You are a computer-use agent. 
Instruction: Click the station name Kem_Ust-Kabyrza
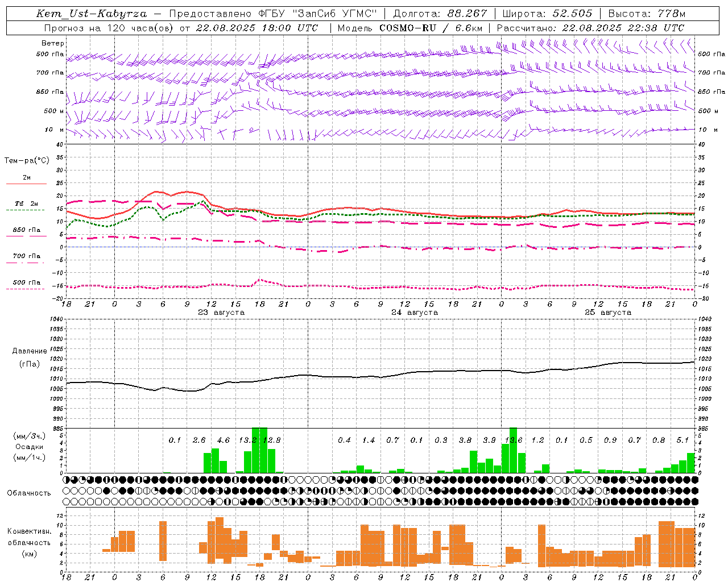pyautogui.click(x=92, y=14)
